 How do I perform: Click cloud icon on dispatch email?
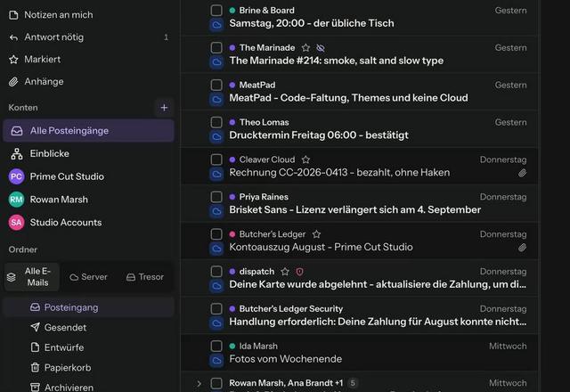click(216, 286)
